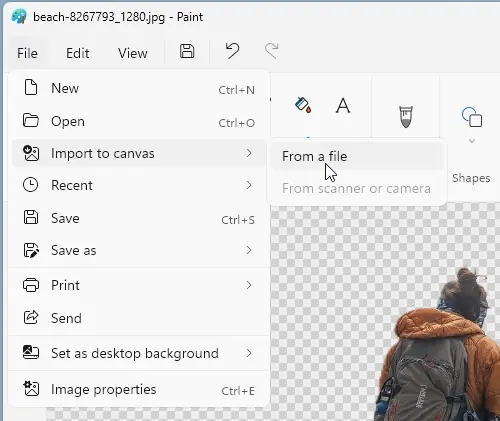Click the 'Save as' label
The image size is (500, 421).
pos(74,251)
